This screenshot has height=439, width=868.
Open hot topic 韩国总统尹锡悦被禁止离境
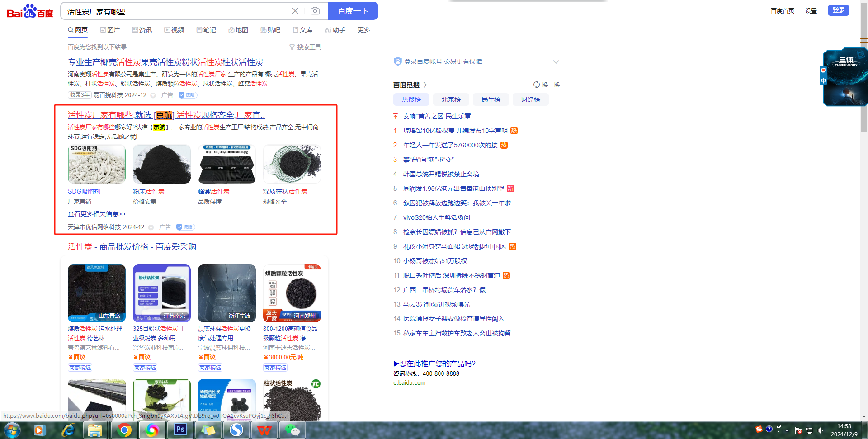[441, 174]
